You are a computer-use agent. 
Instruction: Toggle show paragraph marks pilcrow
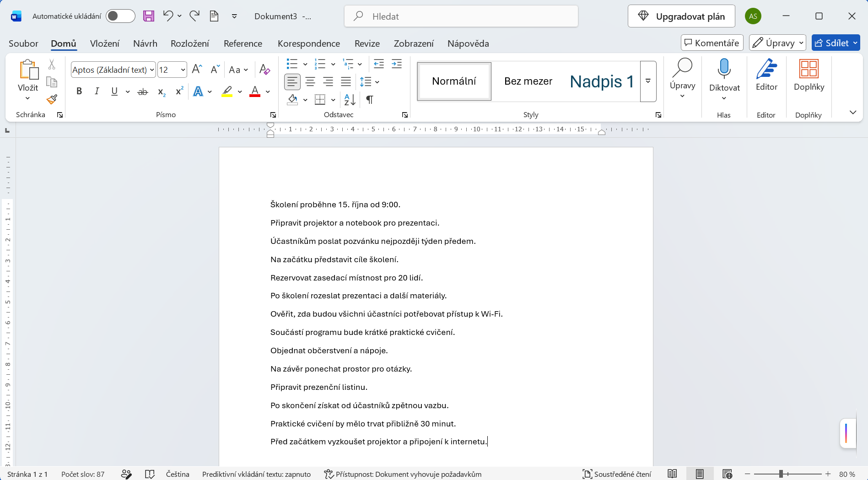click(370, 99)
